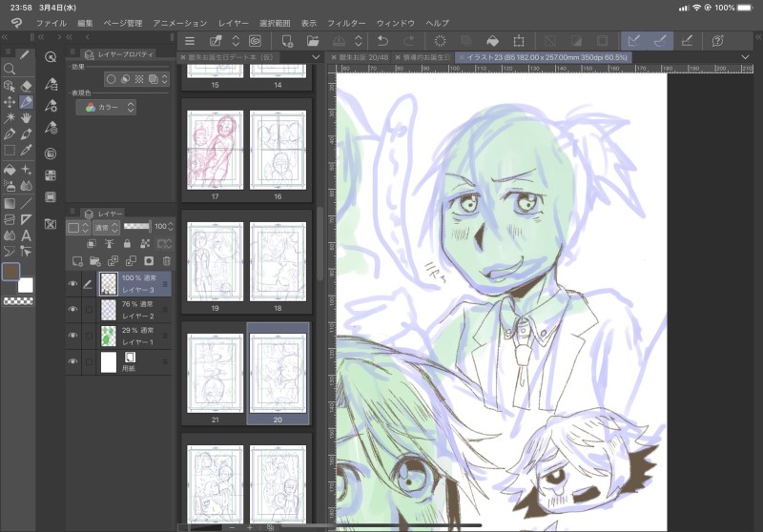Click the Fill bucket toolbar icon
The height and width of the screenshot is (532, 763).
(492, 41)
